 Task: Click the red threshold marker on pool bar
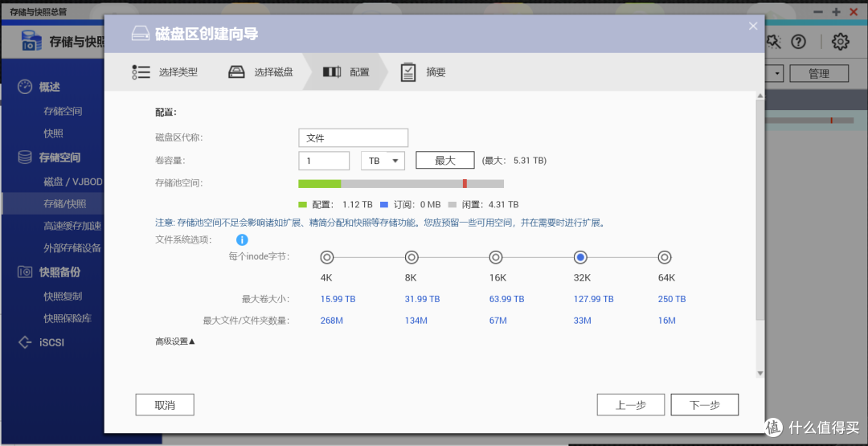[x=465, y=184]
